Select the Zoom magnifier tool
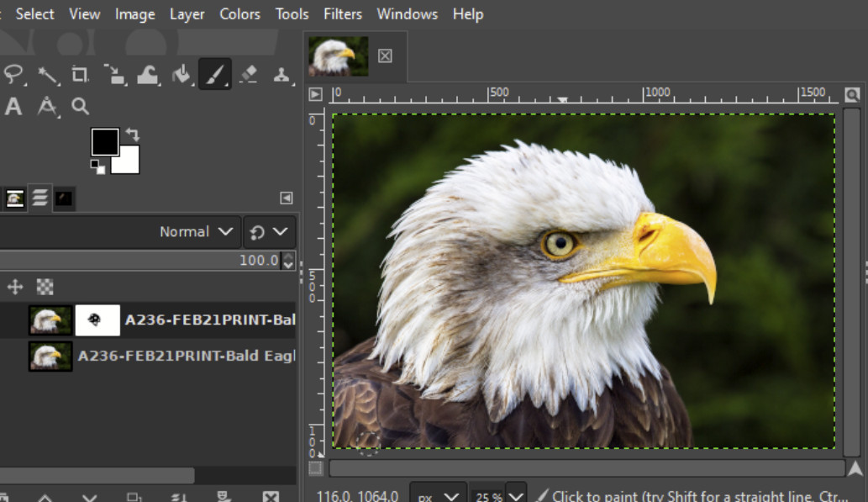The image size is (868, 502). tap(80, 106)
